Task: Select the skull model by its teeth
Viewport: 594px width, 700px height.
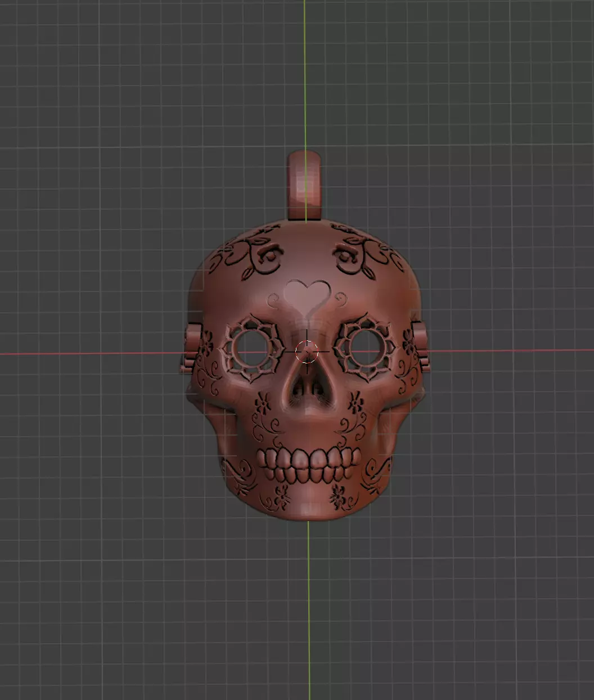Action: (x=309, y=465)
